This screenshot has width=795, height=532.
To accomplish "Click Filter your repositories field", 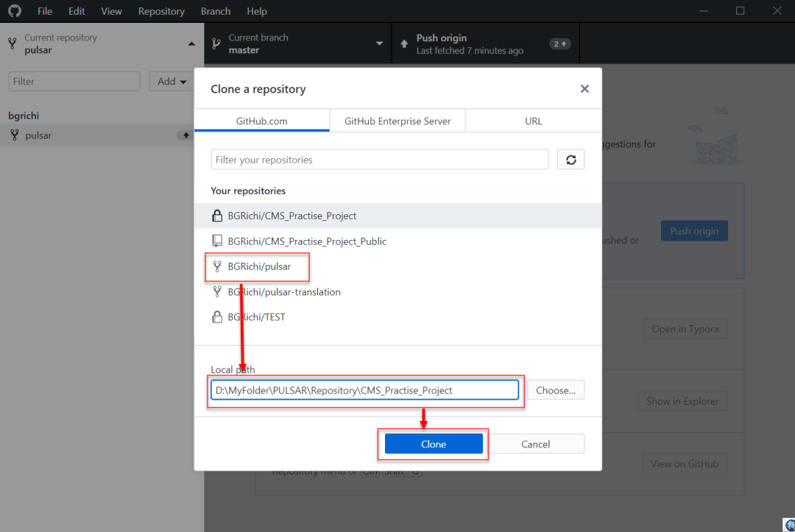I will coord(379,160).
